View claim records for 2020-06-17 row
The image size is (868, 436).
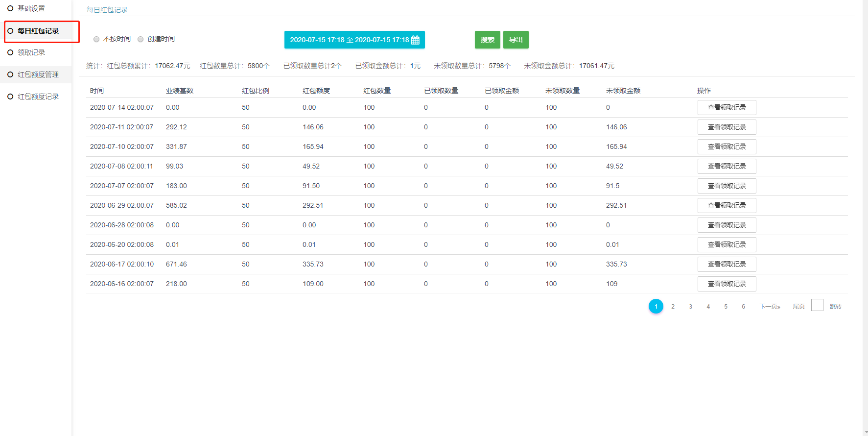click(x=727, y=264)
